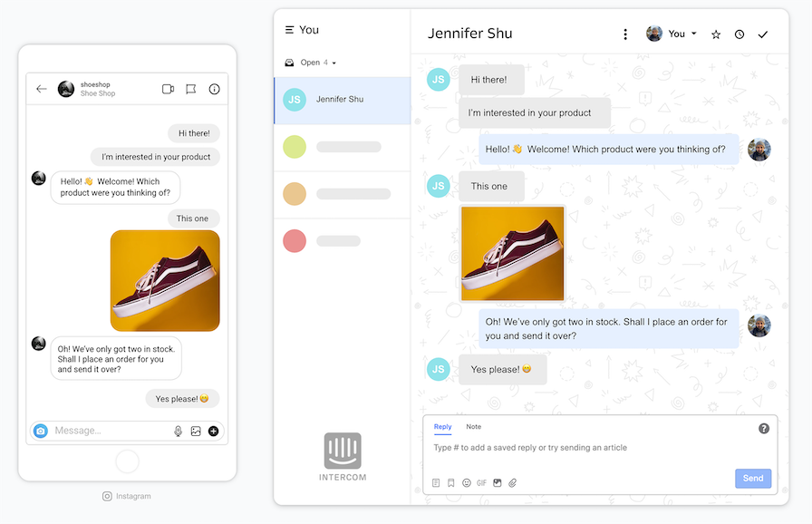Click the video call icon in Instagram preview
The height and width of the screenshot is (524, 812).
pyautogui.click(x=168, y=89)
